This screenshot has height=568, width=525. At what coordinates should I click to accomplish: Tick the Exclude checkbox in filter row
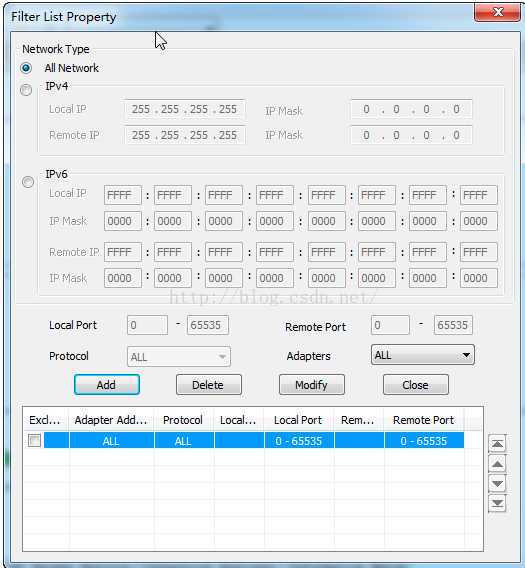[34, 440]
